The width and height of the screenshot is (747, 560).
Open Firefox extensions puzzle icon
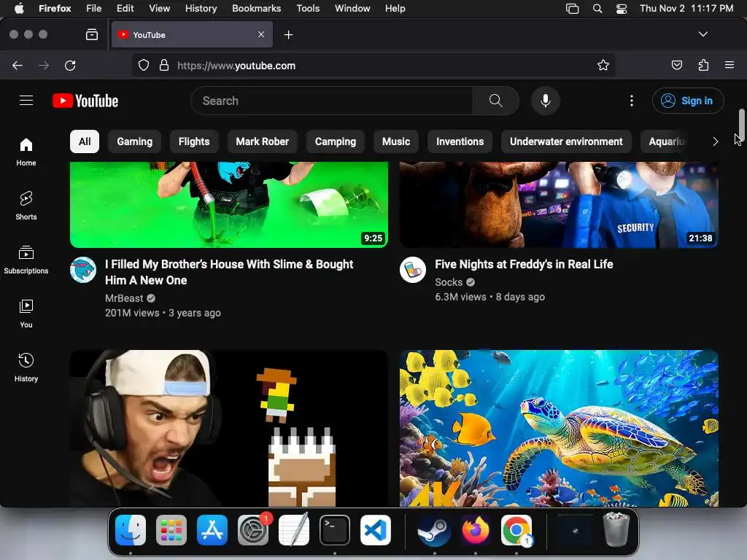703,65
